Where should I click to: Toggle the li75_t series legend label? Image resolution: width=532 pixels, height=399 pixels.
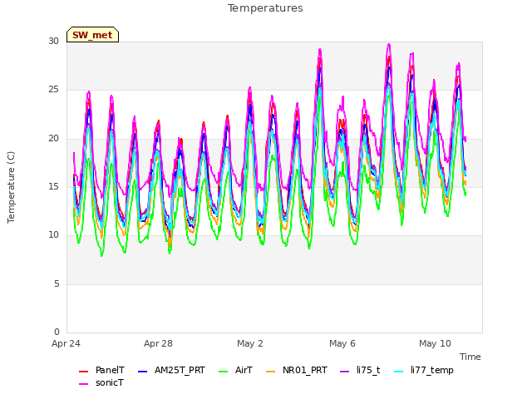pos(368,370)
